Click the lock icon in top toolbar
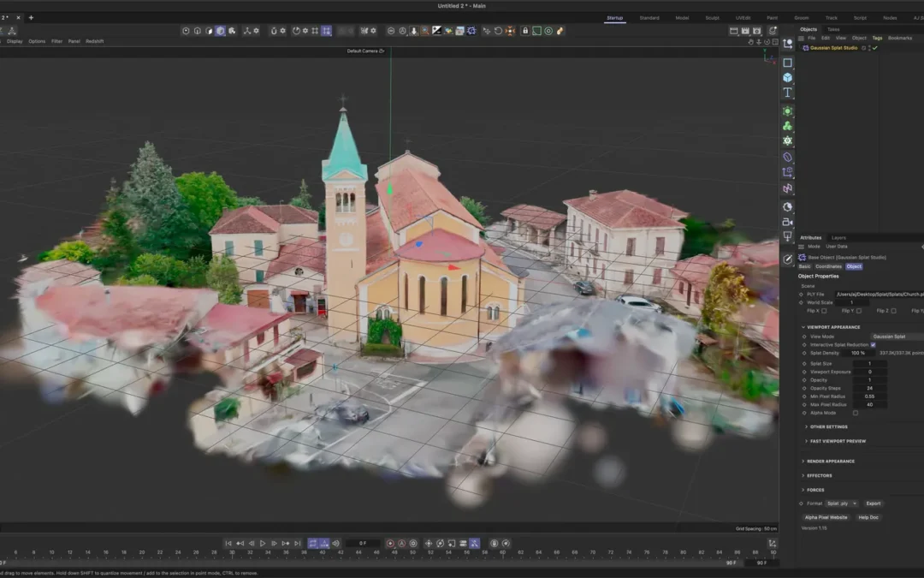The image size is (924, 578). pyautogui.click(x=525, y=31)
